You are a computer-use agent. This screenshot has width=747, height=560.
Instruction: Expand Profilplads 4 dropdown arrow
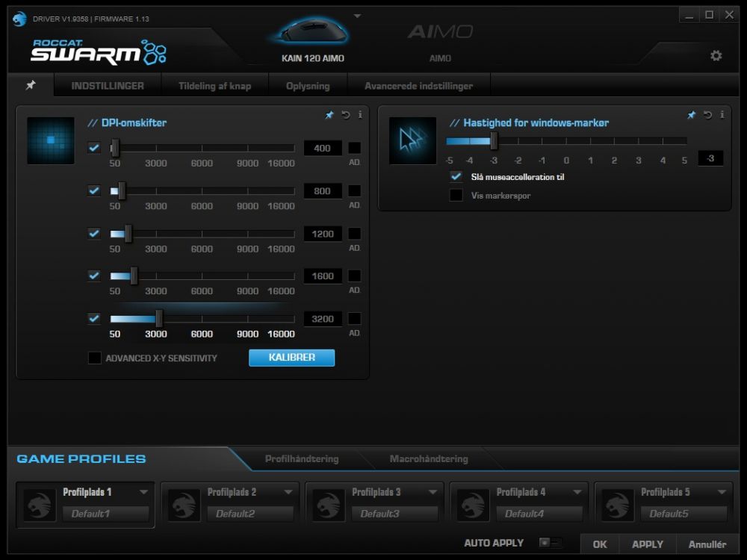577,492
